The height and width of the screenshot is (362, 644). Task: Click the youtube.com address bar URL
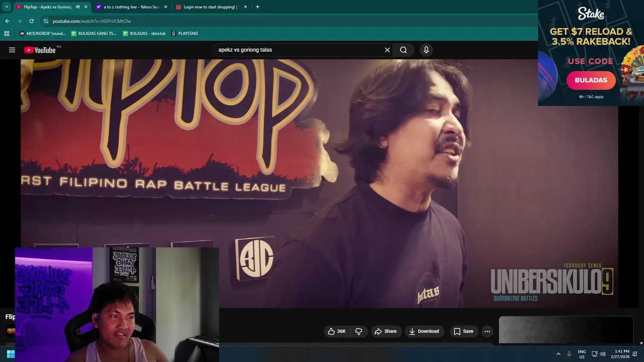coord(92,21)
